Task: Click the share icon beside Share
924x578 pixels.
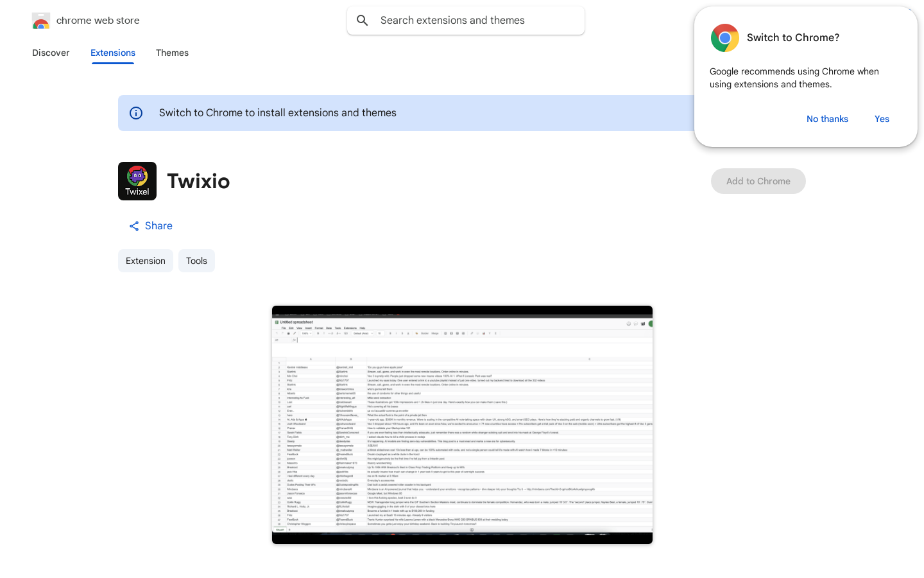Action: point(134,226)
